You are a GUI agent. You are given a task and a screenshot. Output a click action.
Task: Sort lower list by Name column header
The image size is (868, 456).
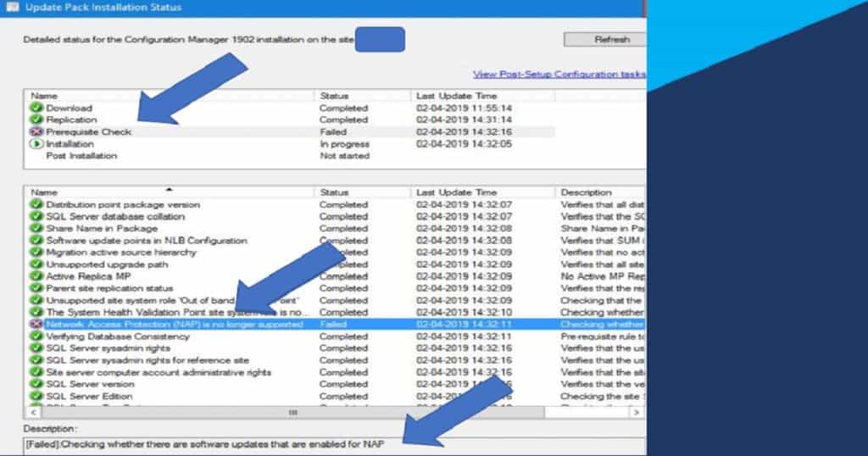click(x=170, y=192)
